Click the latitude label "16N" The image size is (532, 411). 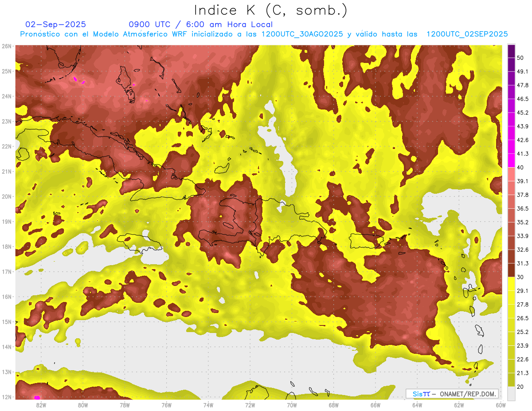[x=7, y=297]
